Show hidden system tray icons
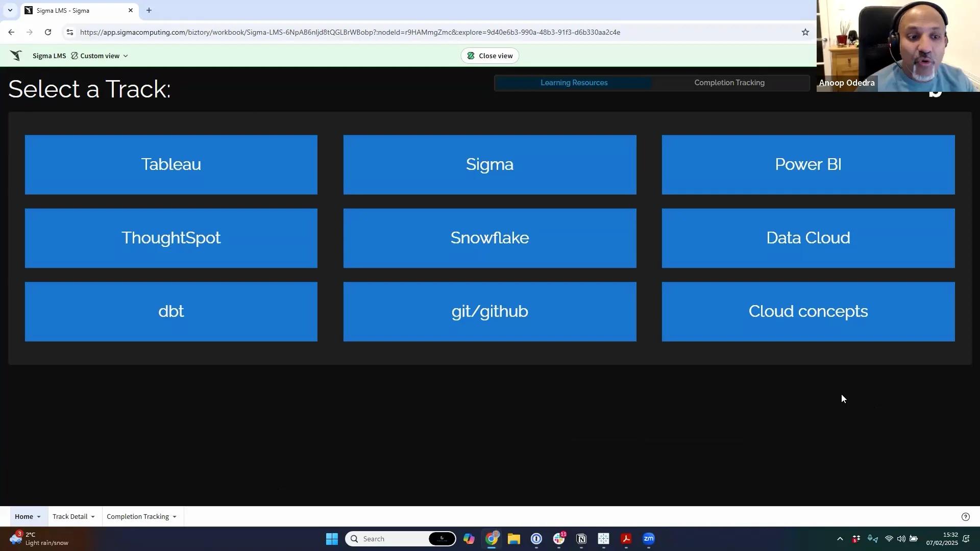This screenshot has width=980, height=551. pyautogui.click(x=840, y=539)
